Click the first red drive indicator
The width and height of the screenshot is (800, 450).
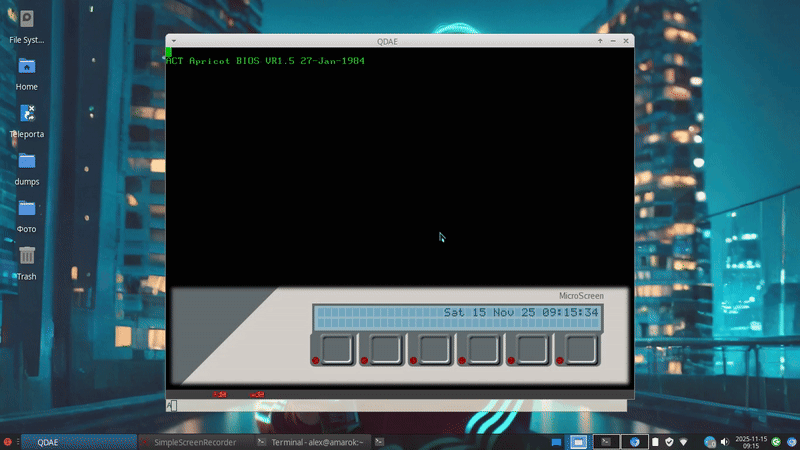coord(220,394)
